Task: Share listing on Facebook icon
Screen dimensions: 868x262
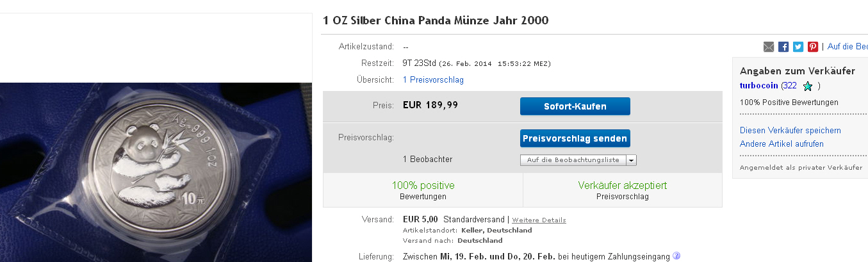Action: (x=783, y=47)
